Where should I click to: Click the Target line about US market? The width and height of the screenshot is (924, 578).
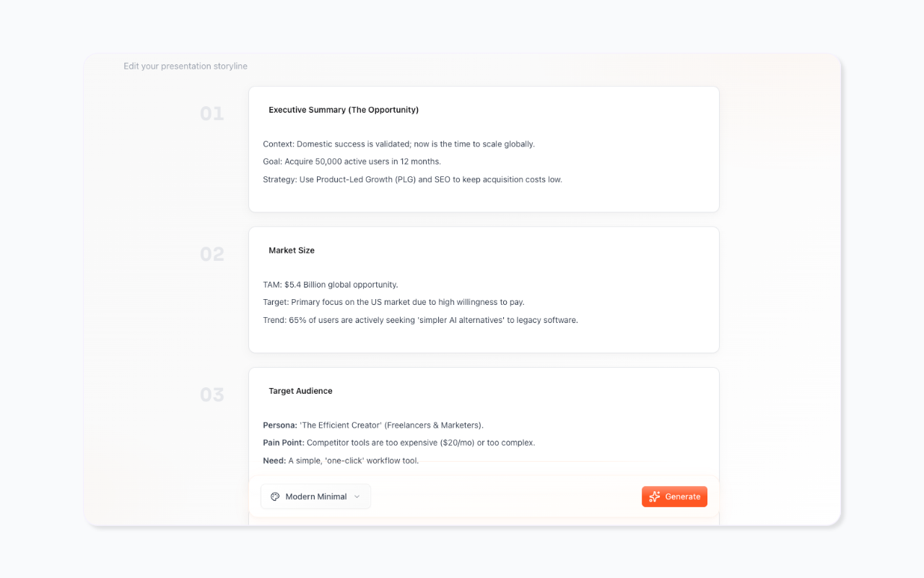(x=393, y=302)
